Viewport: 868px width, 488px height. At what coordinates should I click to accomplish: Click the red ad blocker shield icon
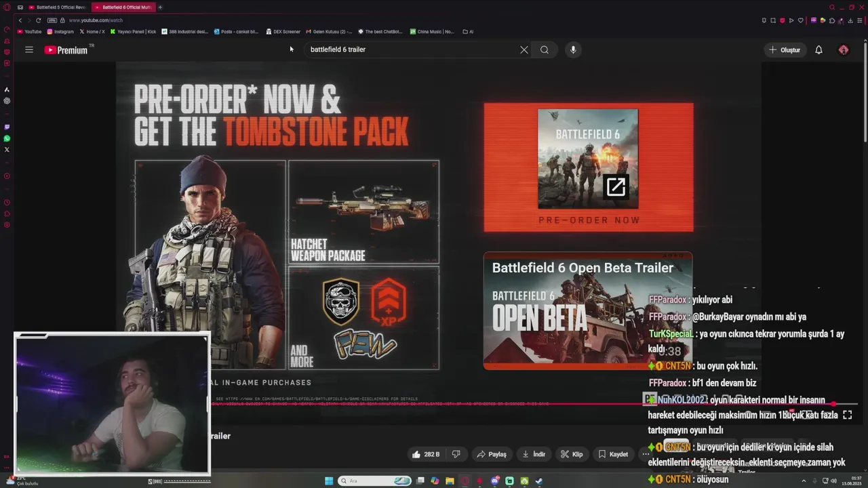[x=782, y=20]
